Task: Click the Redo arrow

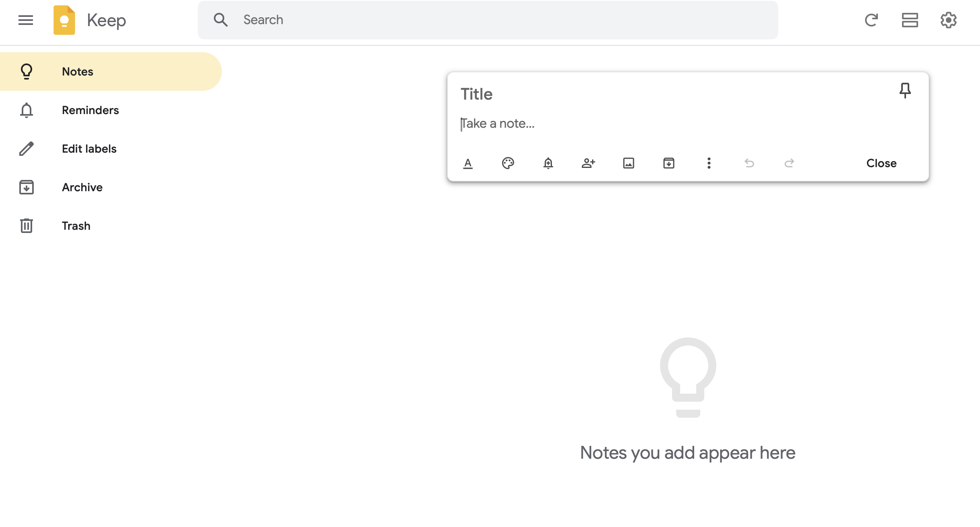Action: [789, 163]
